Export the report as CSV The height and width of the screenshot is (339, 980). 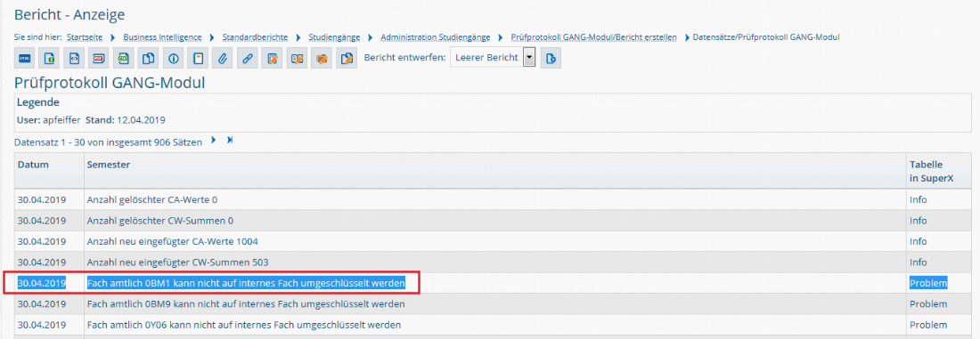coord(123,58)
